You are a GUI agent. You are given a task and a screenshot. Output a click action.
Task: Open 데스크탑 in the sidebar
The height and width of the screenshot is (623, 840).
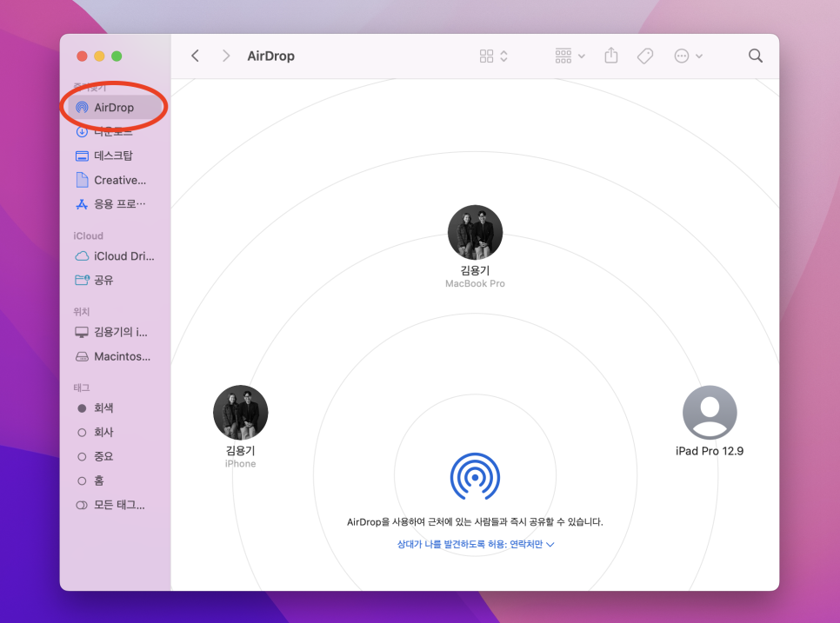115,156
